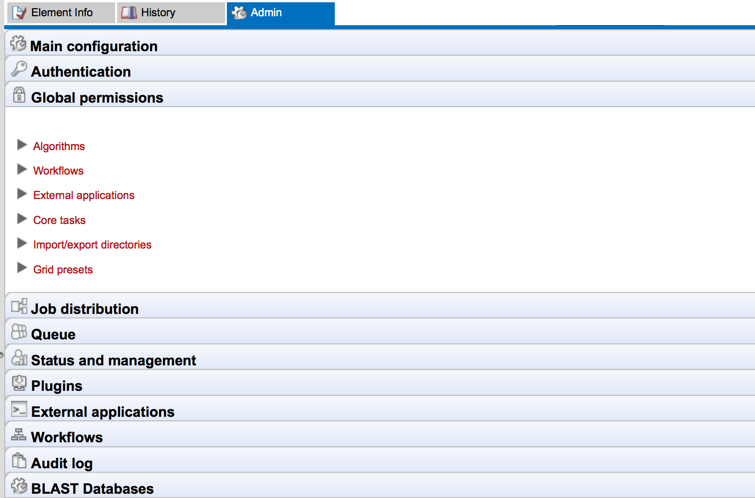Screen dimensions: 755x498
Task: Open the External applications accordion section
Action: (380, 409)
